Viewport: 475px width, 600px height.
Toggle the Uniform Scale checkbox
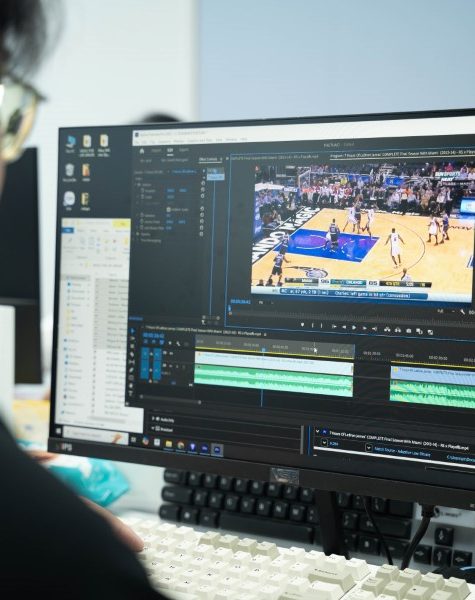[x=168, y=210]
